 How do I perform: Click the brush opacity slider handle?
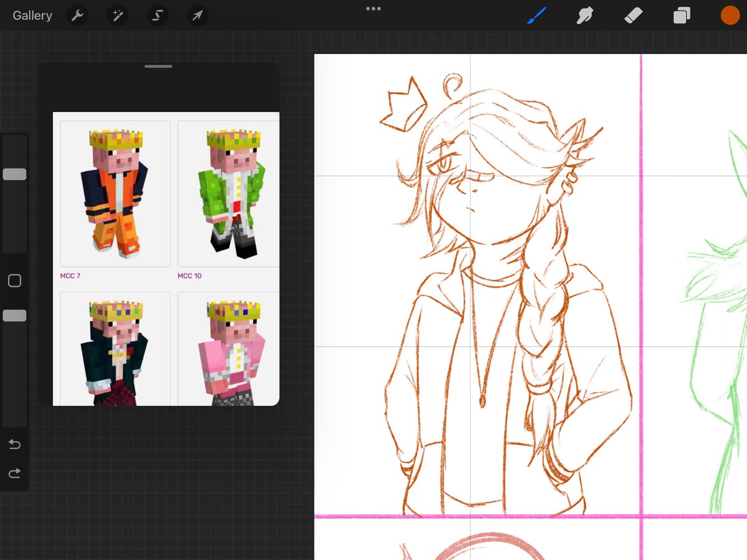[14, 316]
